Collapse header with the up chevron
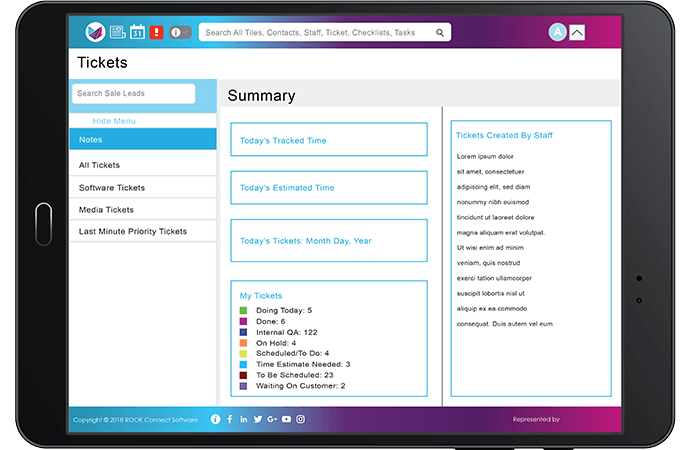 tap(577, 33)
